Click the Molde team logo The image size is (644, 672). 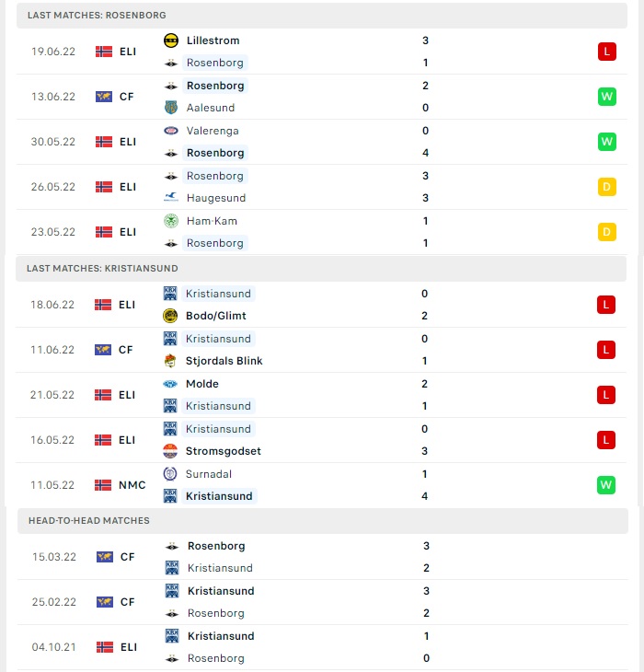coord(170,384)
